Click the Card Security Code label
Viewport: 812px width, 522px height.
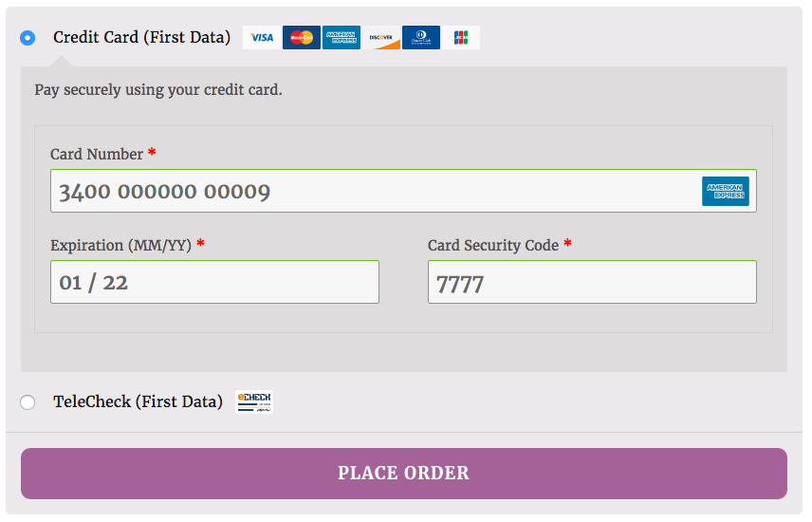coord(492,245)
